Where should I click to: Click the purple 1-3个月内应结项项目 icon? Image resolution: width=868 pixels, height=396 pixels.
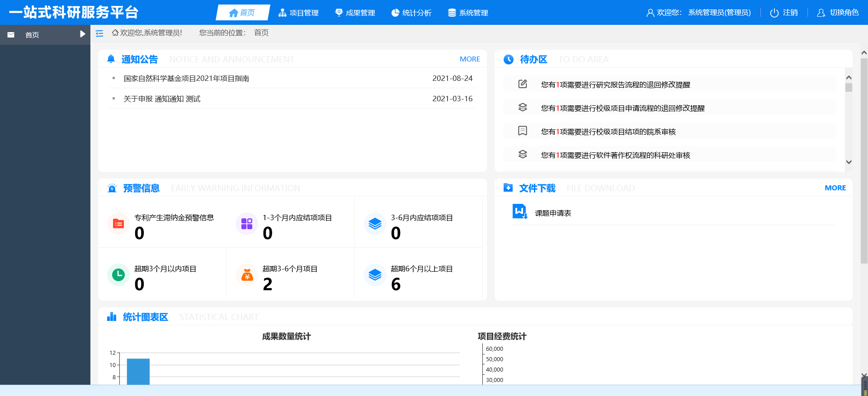(x=247, y=224)
